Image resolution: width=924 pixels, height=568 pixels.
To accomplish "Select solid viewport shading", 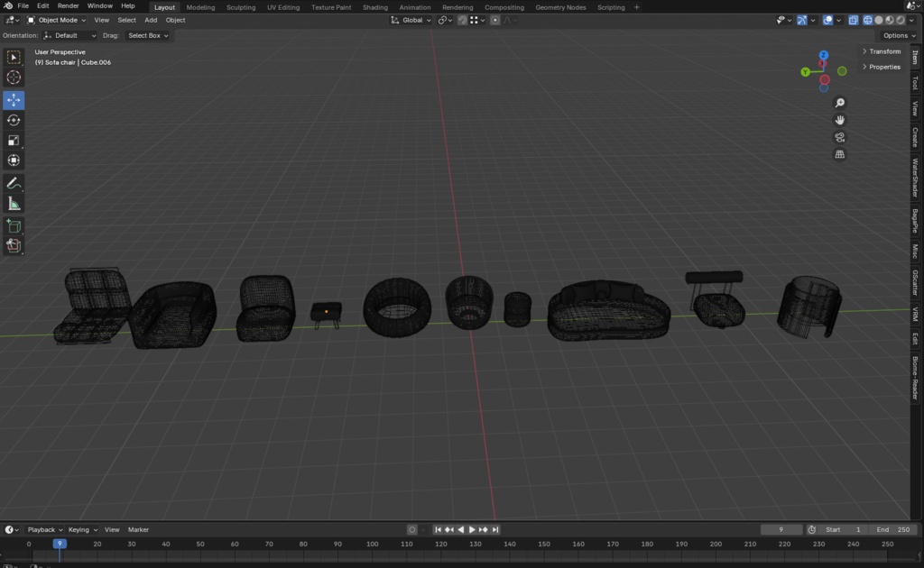I will [879, 20].
